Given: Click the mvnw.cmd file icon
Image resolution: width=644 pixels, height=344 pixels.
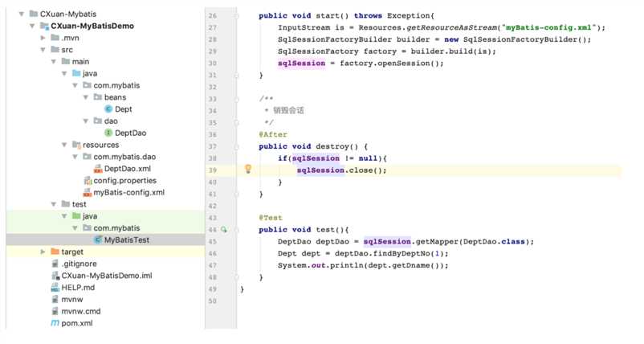Looking at the screenshot, I should pos(55,312).
